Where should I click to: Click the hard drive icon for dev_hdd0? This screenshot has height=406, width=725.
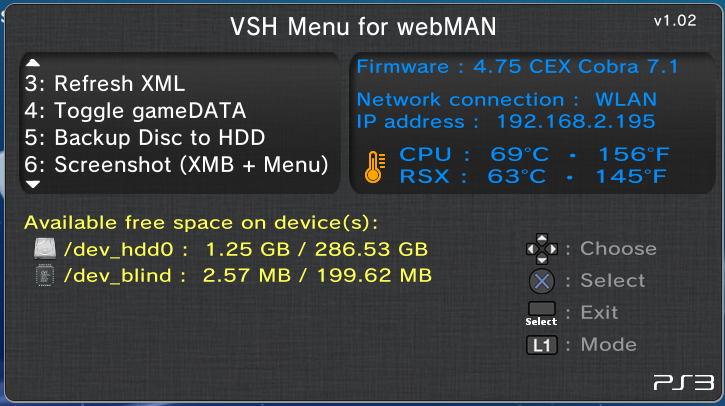45,249
